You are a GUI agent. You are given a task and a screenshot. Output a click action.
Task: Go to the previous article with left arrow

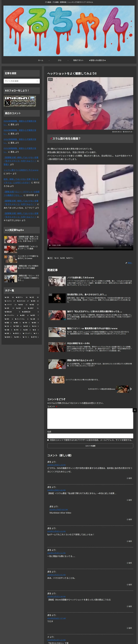[x=50, y=380]
